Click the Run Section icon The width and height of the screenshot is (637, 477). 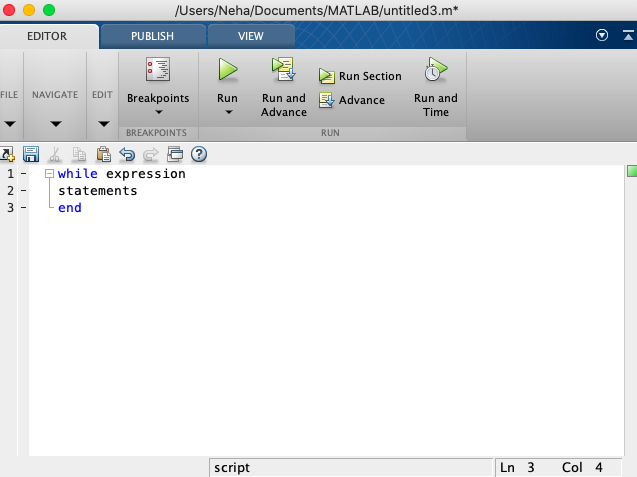[x=327, y=76]
